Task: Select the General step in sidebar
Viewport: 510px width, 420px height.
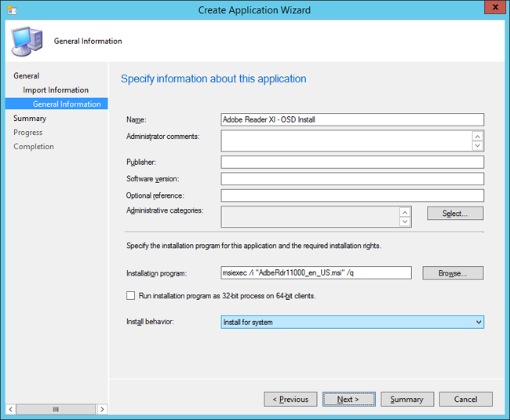Action: coord(26,76)
